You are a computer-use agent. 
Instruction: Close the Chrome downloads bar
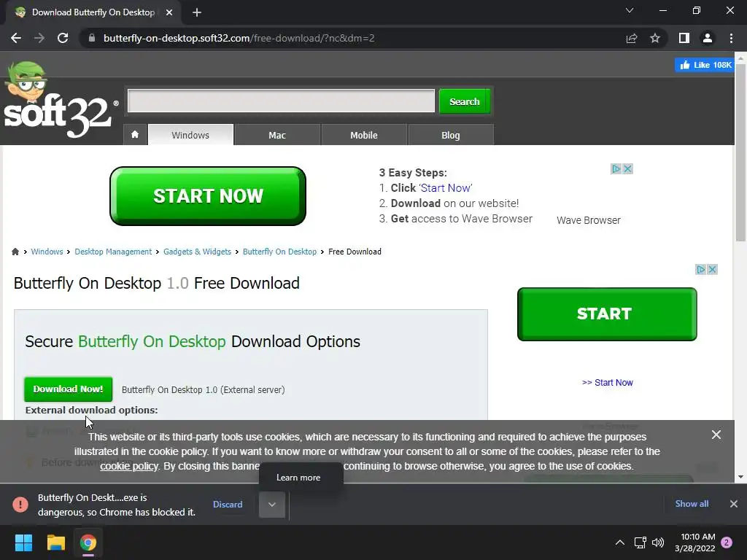(x=734, y=503)
